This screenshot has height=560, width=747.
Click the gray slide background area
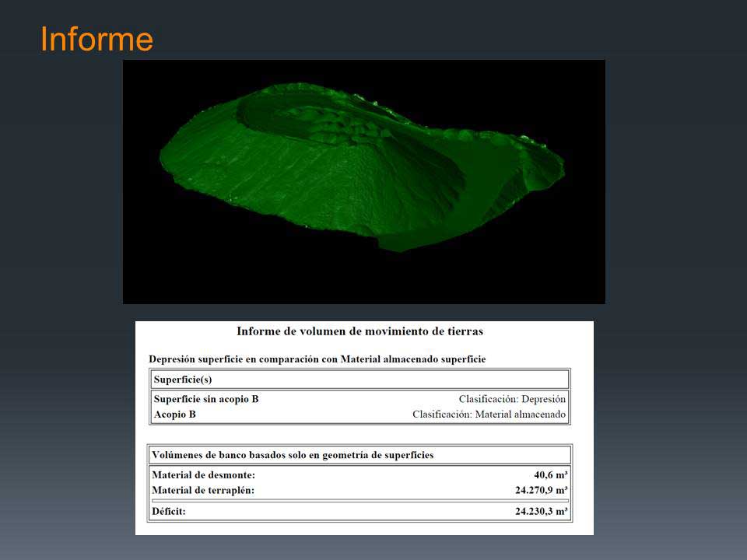tap(677, 311)
